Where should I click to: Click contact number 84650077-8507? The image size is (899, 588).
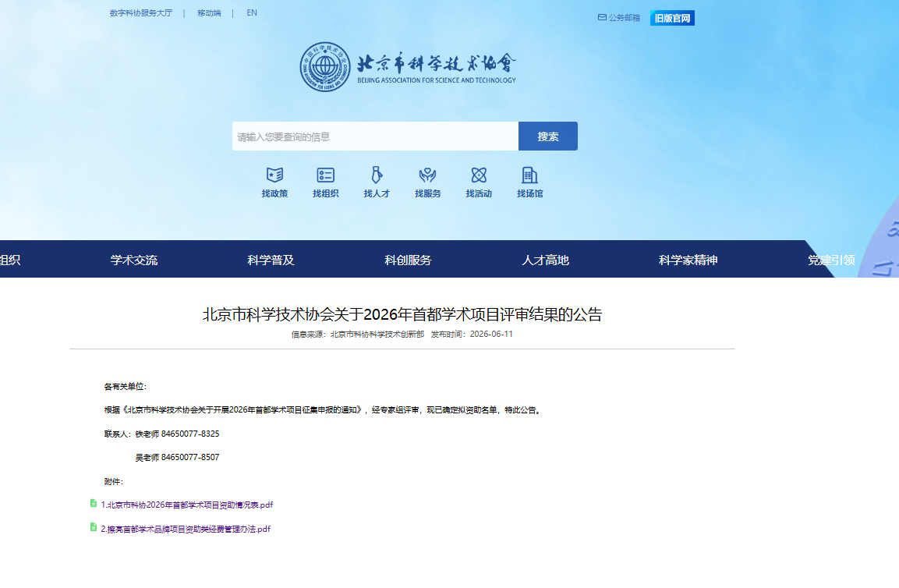[x=190, y=457]
